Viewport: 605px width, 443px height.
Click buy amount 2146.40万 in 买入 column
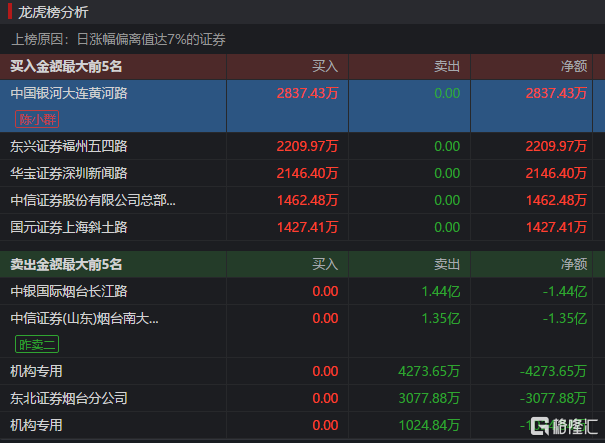[308, 173]
